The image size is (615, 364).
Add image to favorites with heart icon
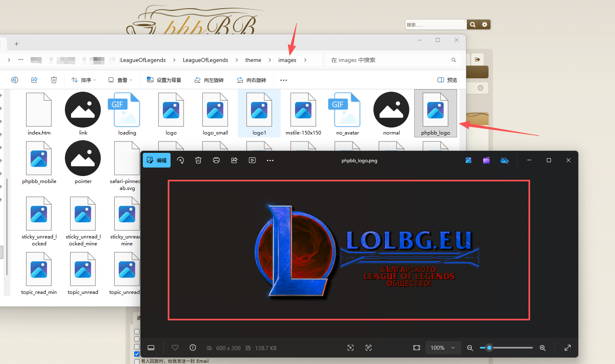pyautogui.click(x=175, y=348)
